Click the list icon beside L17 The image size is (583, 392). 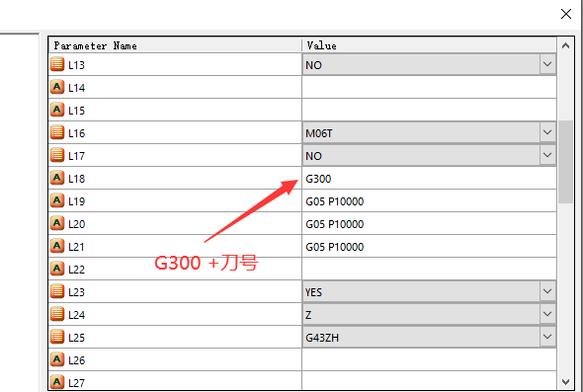[x=57, y=155]
